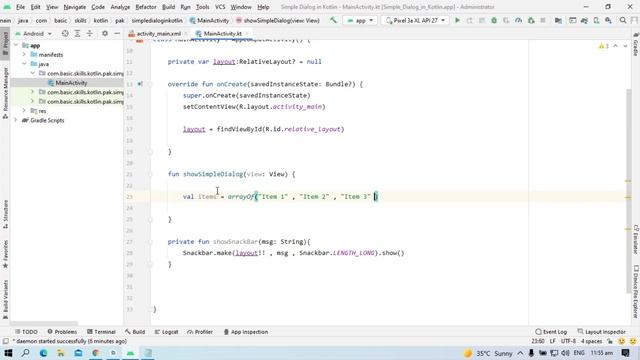Open Project panel settings gear

coord(105,33)
